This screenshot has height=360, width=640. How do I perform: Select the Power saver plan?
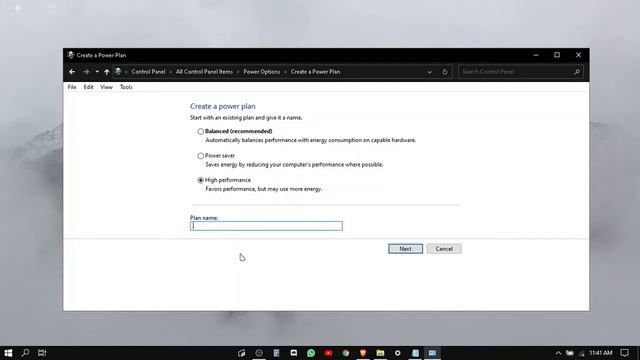tap(200, 156)
